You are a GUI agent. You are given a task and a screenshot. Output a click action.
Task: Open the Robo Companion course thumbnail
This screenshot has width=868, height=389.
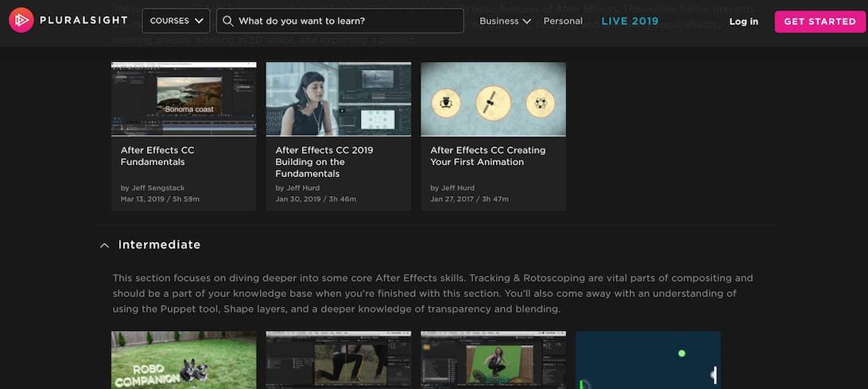click(x=184, y=360)
